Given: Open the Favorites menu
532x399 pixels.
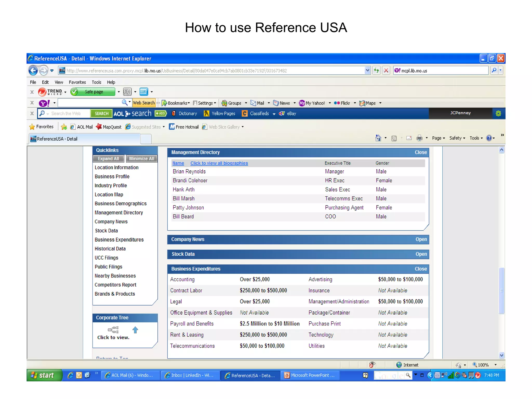Looking at the screenshot, I should coord(77,82).
